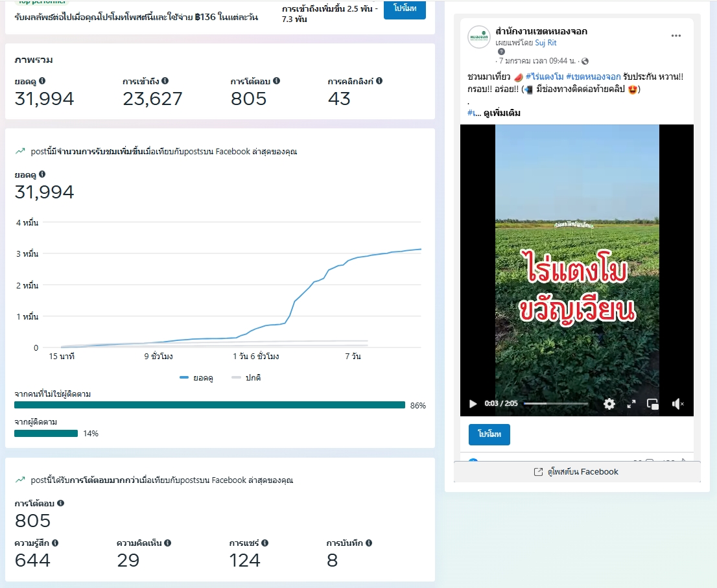Viewport: 717px width, 588px height.
Task: Click the 8 saves value
Action: click(333, 560)
